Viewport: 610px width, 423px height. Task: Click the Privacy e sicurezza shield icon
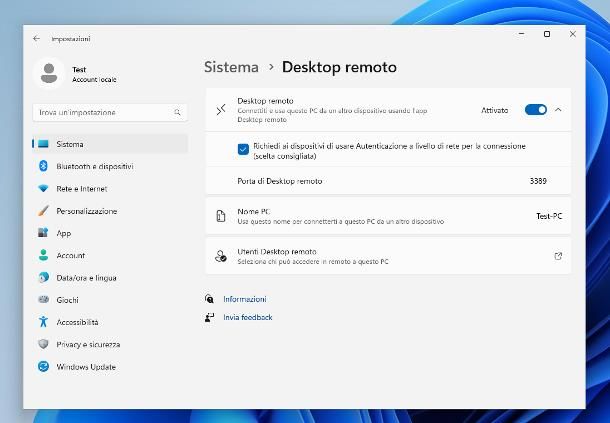tap(43, 344)
